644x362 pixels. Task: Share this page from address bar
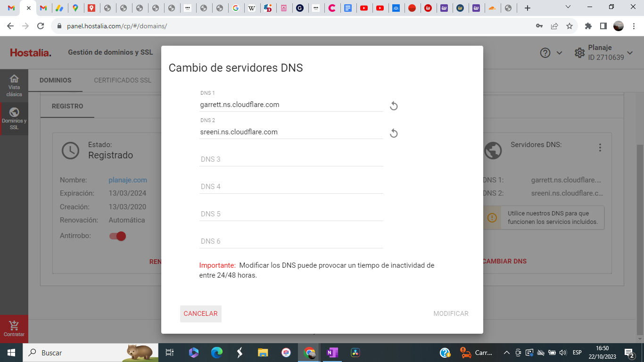pos(554,26)
